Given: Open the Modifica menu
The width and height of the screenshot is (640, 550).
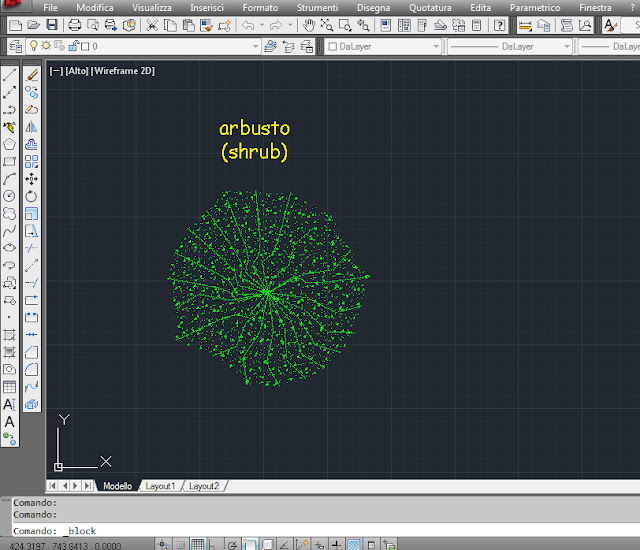Looking at the screenshot, I should (x=95, y=8).
